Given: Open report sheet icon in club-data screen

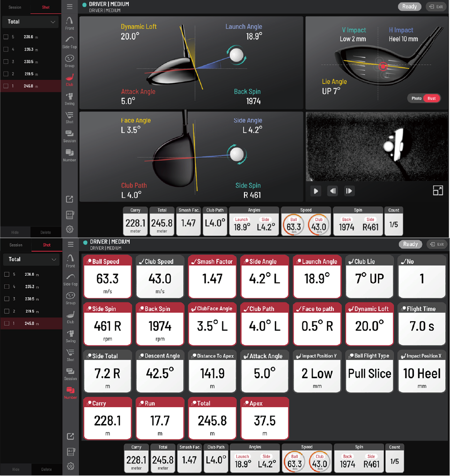Looking at the screenshot, I should click(70, 215).
